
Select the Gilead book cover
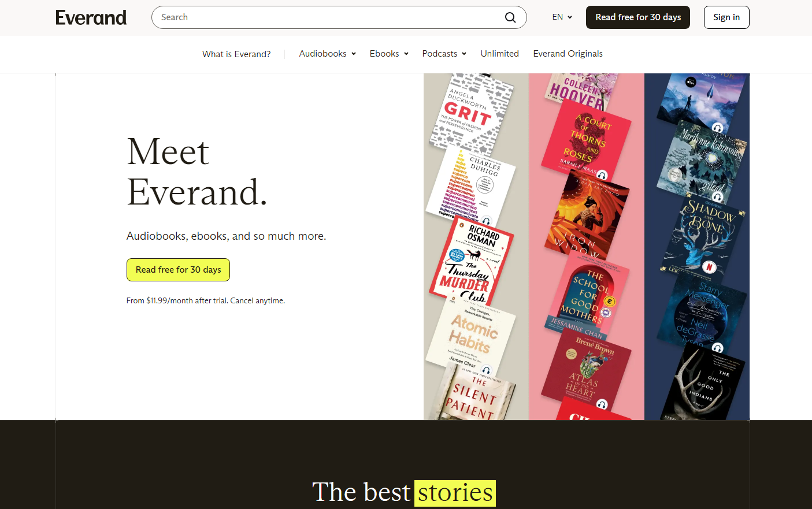(x=702, y=164)
